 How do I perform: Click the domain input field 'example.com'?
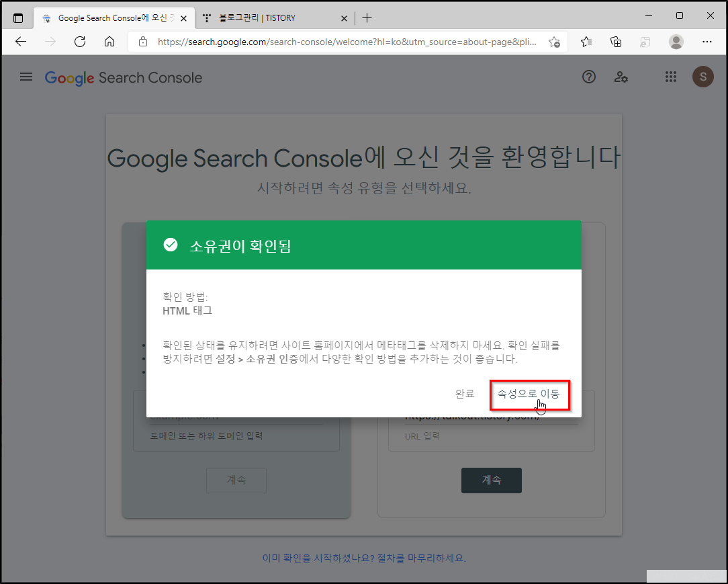tap(236, 417)
